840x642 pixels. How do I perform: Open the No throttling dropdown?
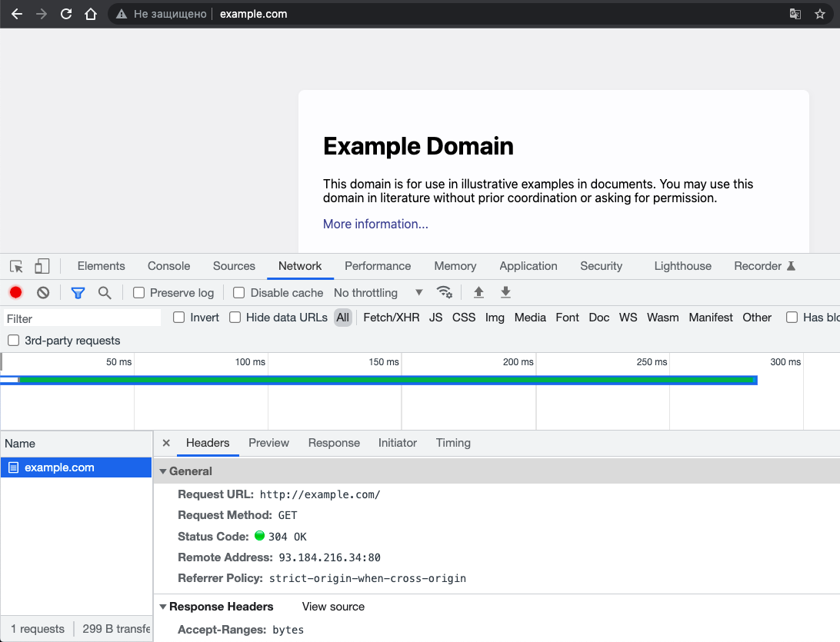[x=378, y=293]
